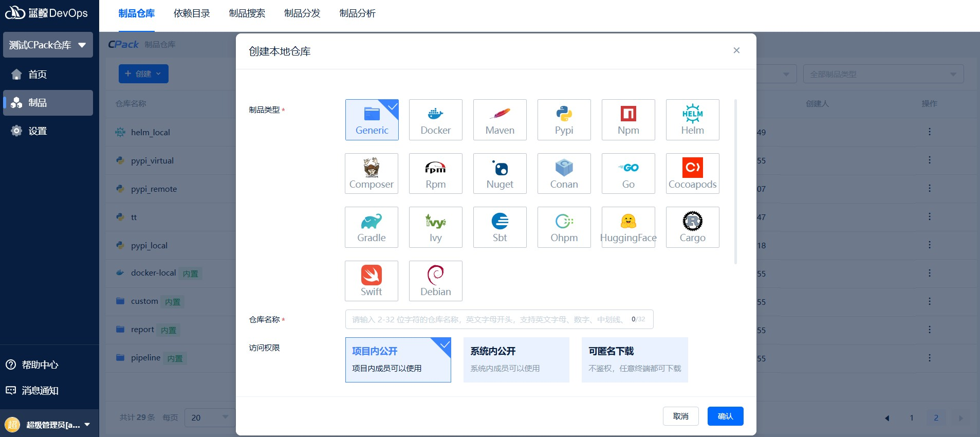The image size is (980, 437).
Task: Pick the Npm package type
Action: coord(628,120)
